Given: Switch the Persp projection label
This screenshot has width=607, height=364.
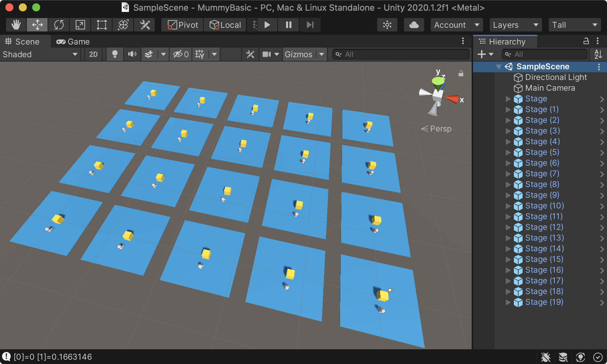Looking at the screenshot, I should pyautogui.click(x=436, y=129).
